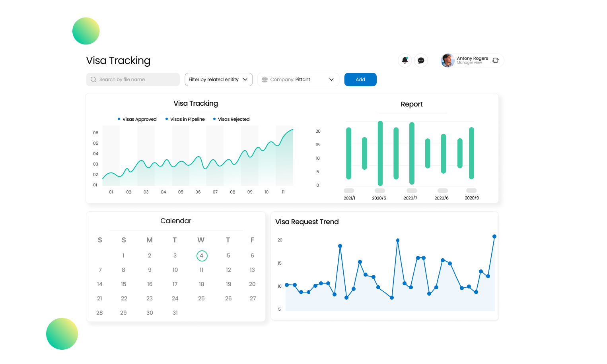607x364 pixels.
Task: Focus the Search by file name field
Action: coord(133,79)
